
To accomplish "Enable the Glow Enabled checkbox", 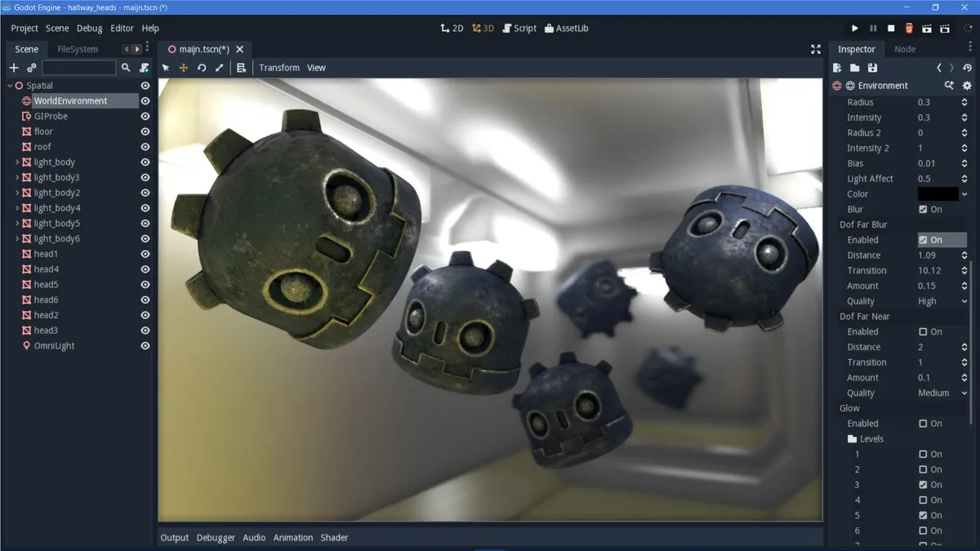I will pos(923,424).
